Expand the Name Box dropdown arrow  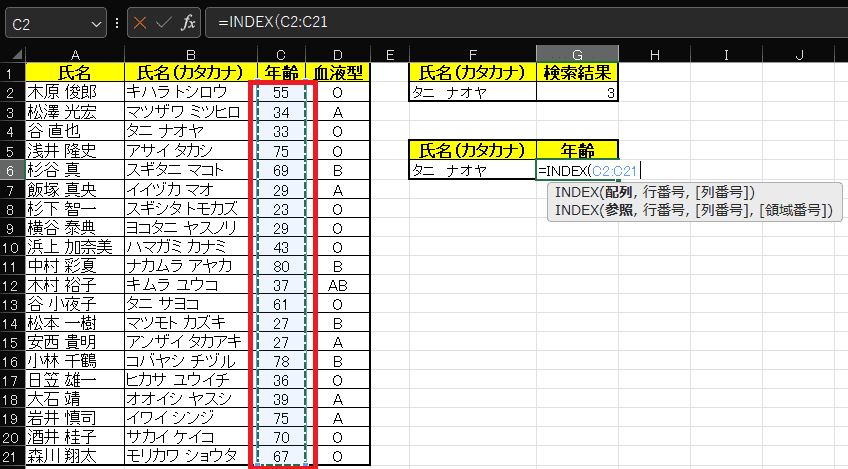coord(97,22)
